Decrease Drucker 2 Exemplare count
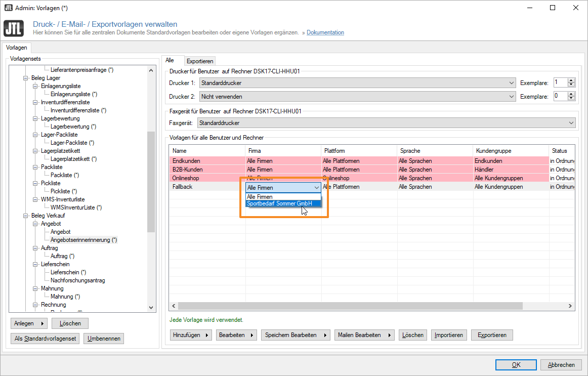 pyautogui.click(x=571, y=98)
